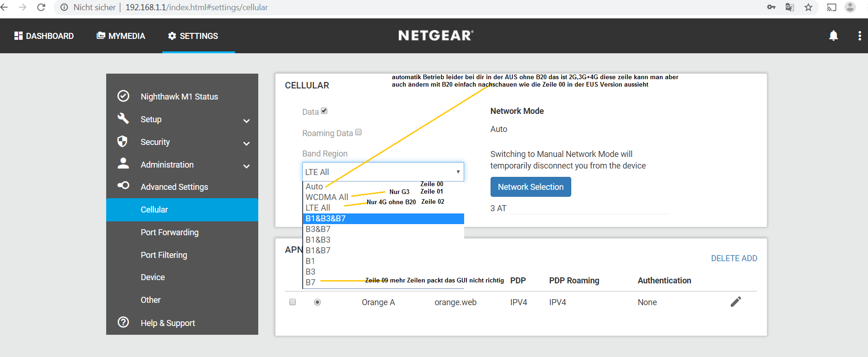This screenshot has width=868, height=357.
Task: Expand the Administration submenu chevron
Action: (247, 166)
